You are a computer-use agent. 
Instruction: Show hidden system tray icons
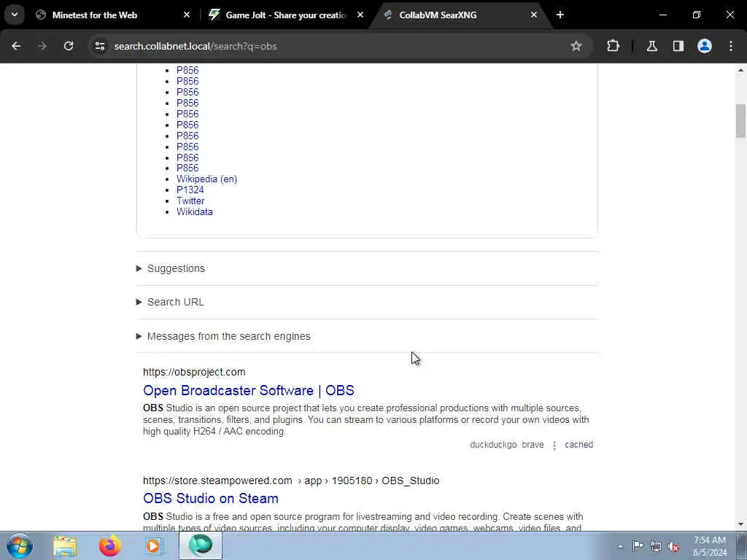[620, 546]
